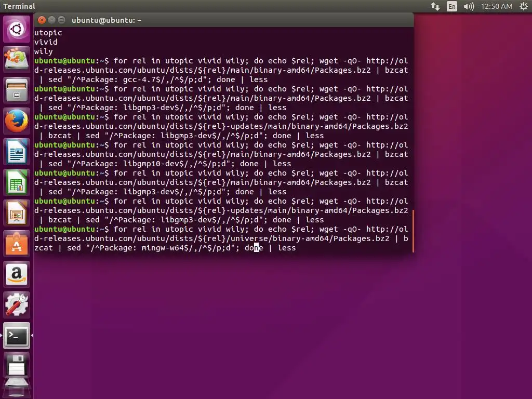The image size is (532, 399).
Task: Open the En keyboard layout indicator
Action: (452, 6)
